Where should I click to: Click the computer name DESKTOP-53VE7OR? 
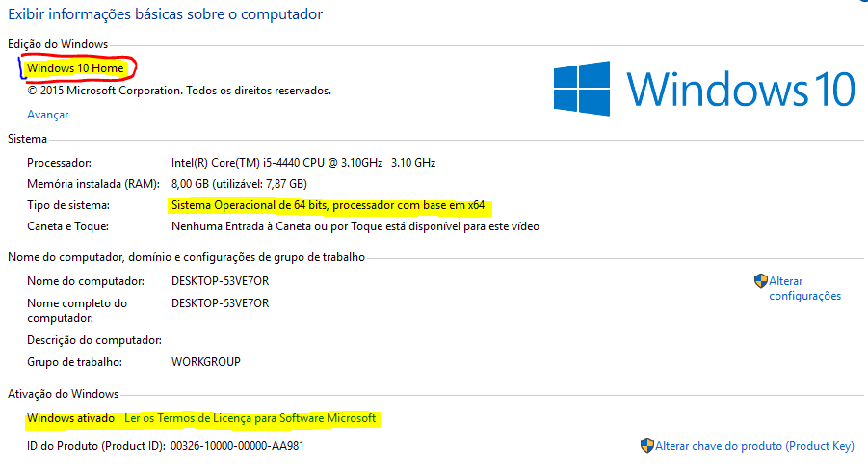click(221, 281)
